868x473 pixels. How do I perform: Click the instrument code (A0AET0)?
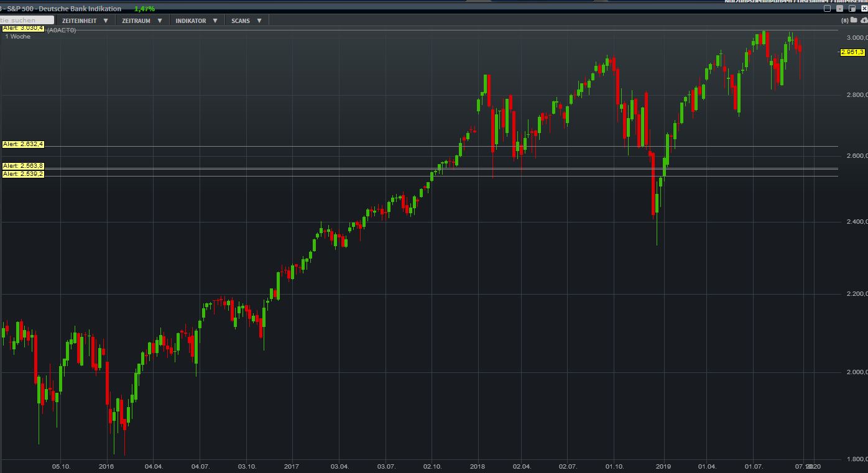[x=62, y=29]
